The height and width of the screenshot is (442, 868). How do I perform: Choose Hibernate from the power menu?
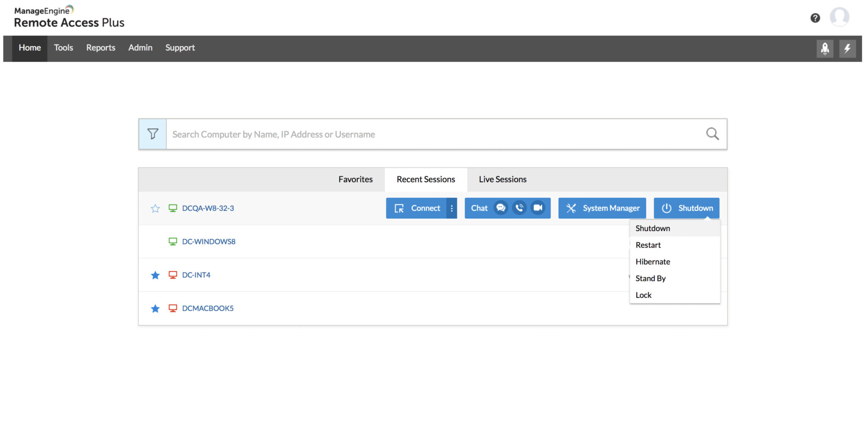(675, 262)
